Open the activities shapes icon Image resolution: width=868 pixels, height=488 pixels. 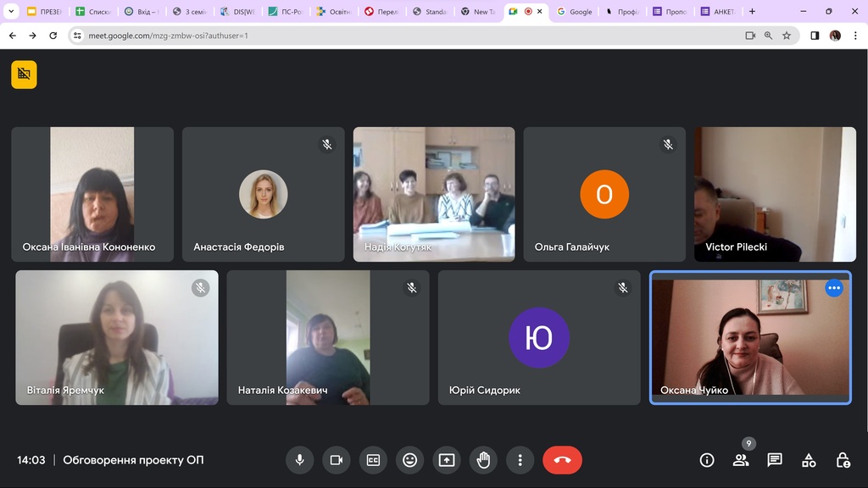tap(809, 460)
